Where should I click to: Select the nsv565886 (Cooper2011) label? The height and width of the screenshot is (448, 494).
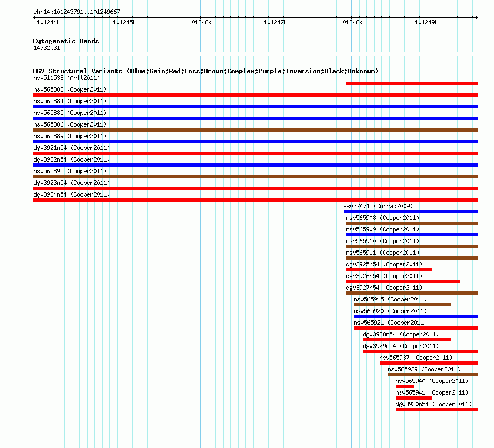70,124
